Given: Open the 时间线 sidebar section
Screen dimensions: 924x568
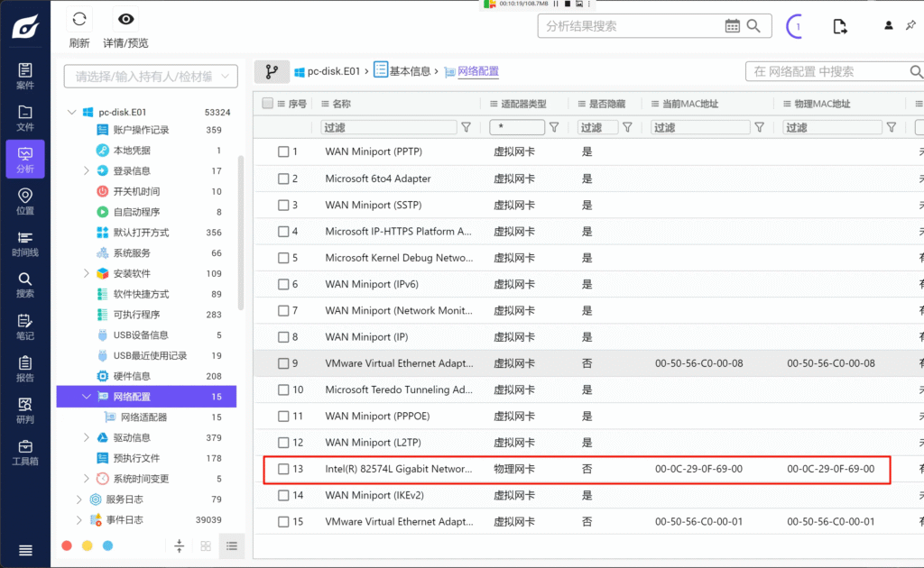Looking at the screenshot, I should [x=24, y=243].
